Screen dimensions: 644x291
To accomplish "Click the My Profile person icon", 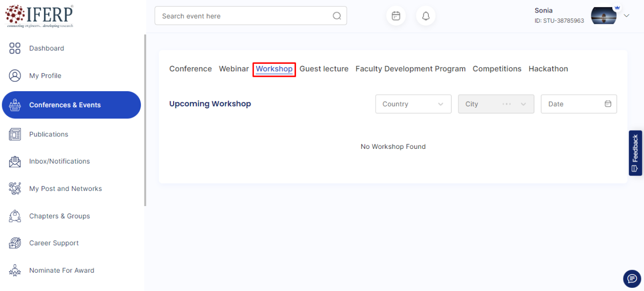I will (15, 76).
